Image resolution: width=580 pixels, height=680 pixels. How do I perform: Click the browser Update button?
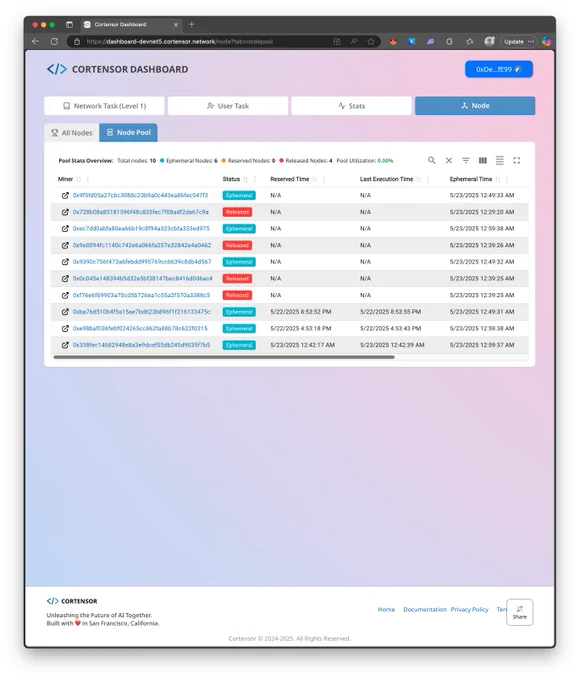point(519,42)
